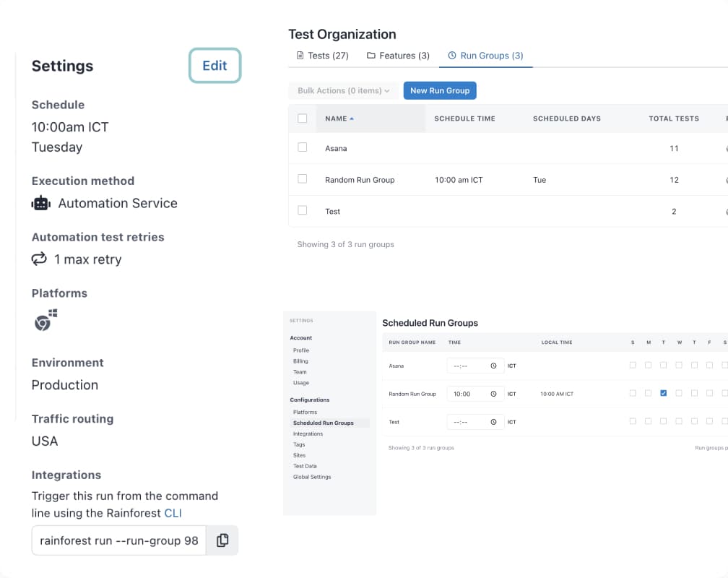
Task: Click the USA traffic routing value
Action: pyautogui.click(x=45, y=441)
